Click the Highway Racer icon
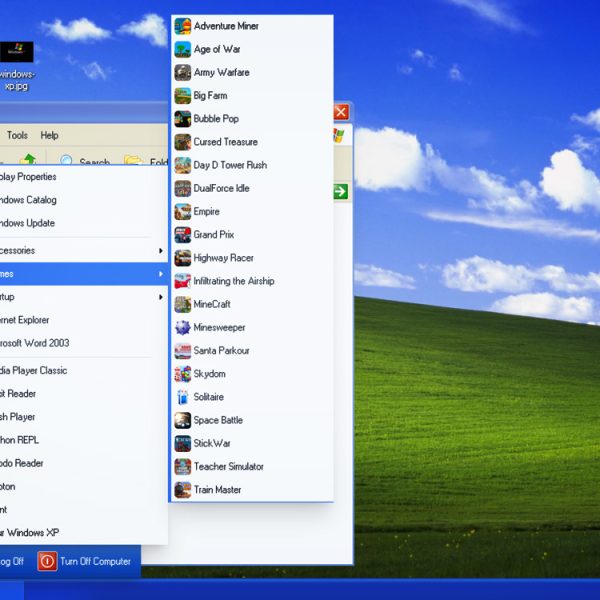 coord(183,258)
